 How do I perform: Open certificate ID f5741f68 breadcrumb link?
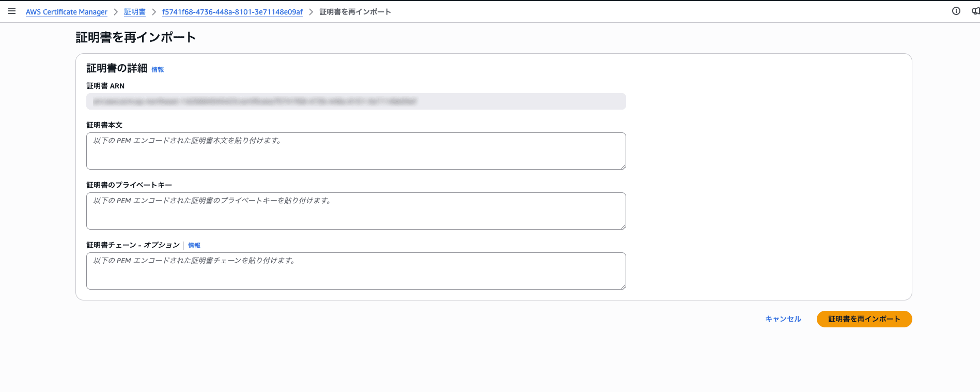[x=232, y=12]
